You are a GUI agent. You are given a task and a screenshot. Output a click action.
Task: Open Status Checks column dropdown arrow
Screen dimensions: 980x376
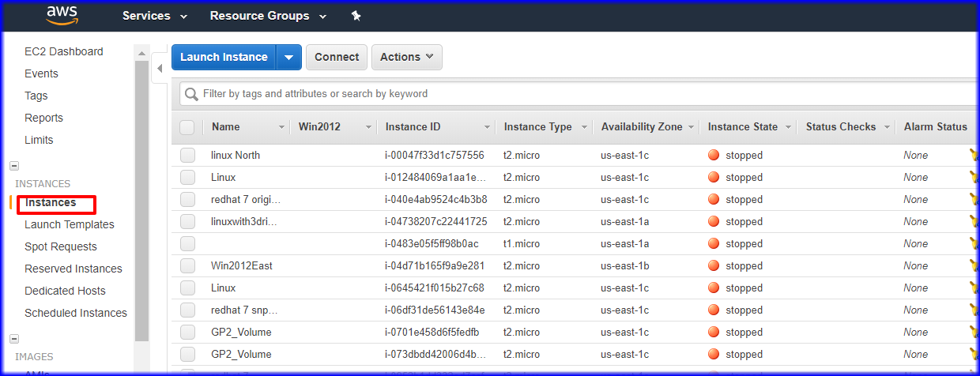[886, 127]
